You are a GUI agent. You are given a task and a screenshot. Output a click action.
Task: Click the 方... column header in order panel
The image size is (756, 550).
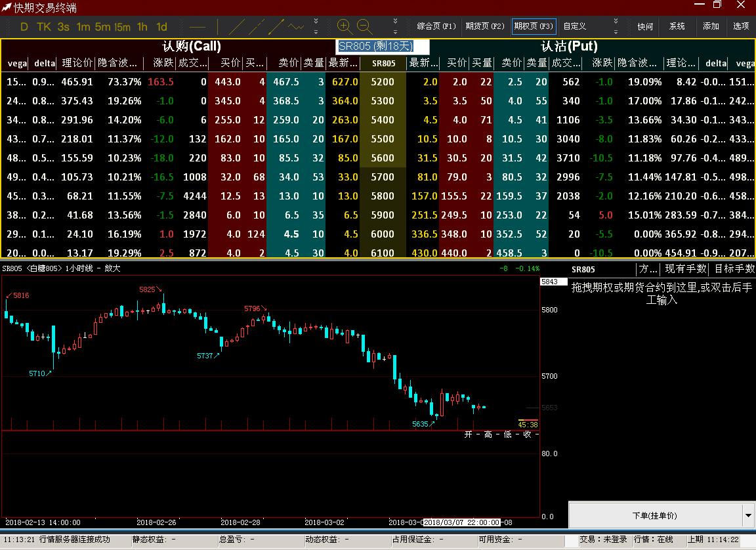(x=648, y=269)
